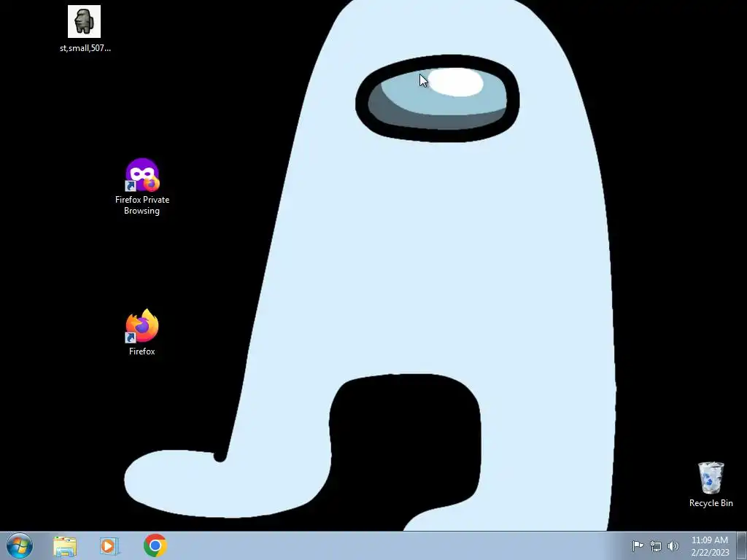Image resolution: width=747 pixels, height=560 pixels.
Task: Select the Recycle Bin icon
Action: coord(711,478)
